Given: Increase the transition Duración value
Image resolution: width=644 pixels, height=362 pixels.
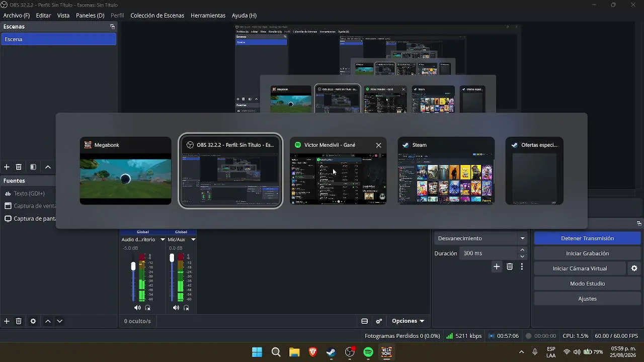Looking at the screenshot, I should [522, 250].
